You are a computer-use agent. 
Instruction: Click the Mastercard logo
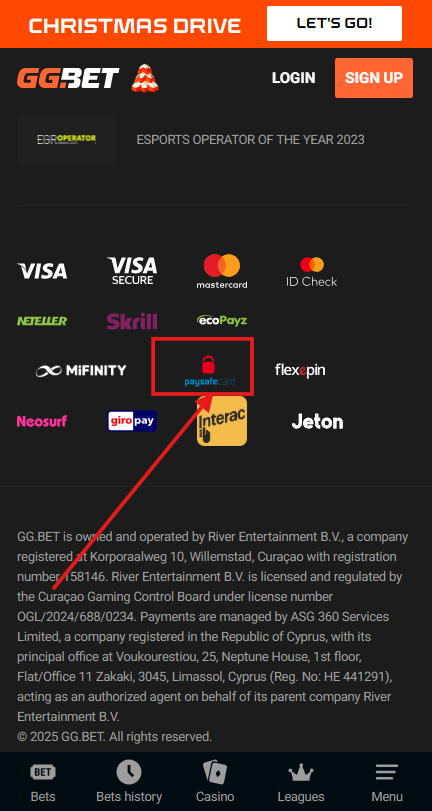point(222,271)
